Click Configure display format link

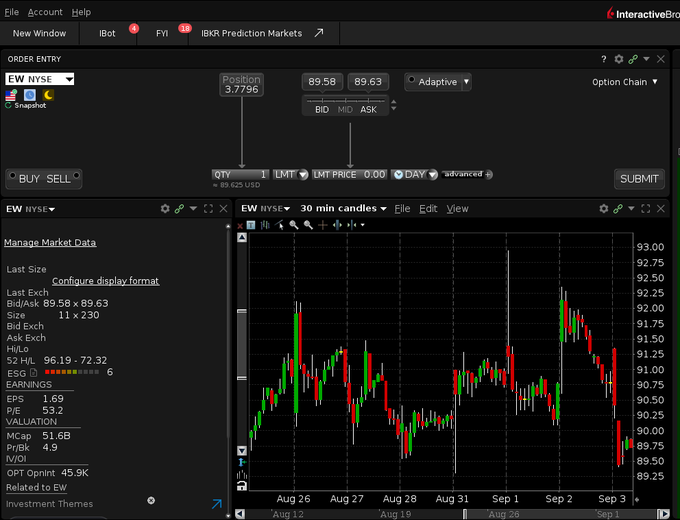[105, 281]
